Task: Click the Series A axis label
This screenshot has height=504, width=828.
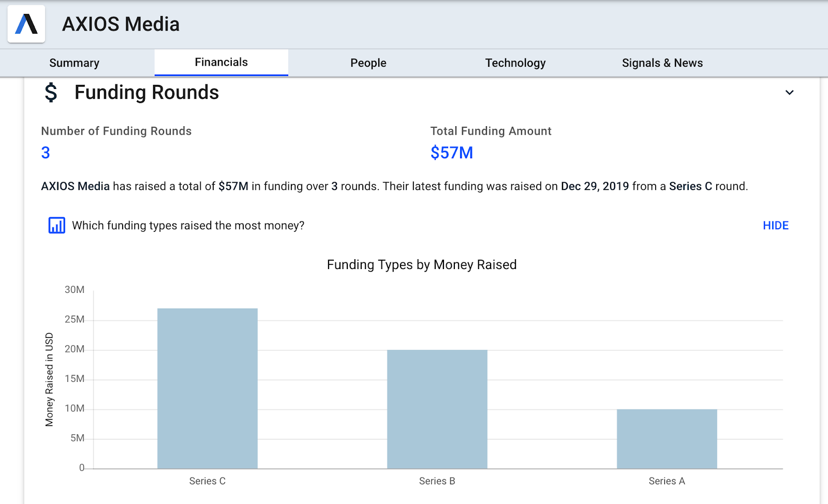Action: [x=667, y=481]
